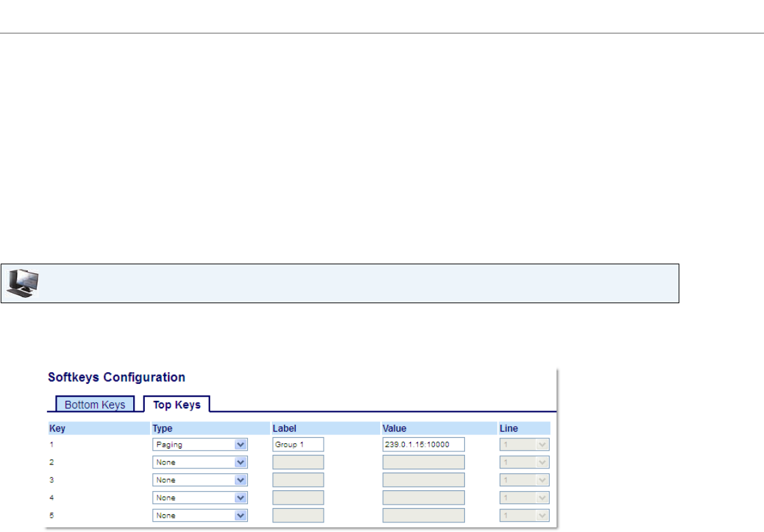The image size is (764, 532).
Task: Expand the key 4 Type dropdown
Action: 199,498
